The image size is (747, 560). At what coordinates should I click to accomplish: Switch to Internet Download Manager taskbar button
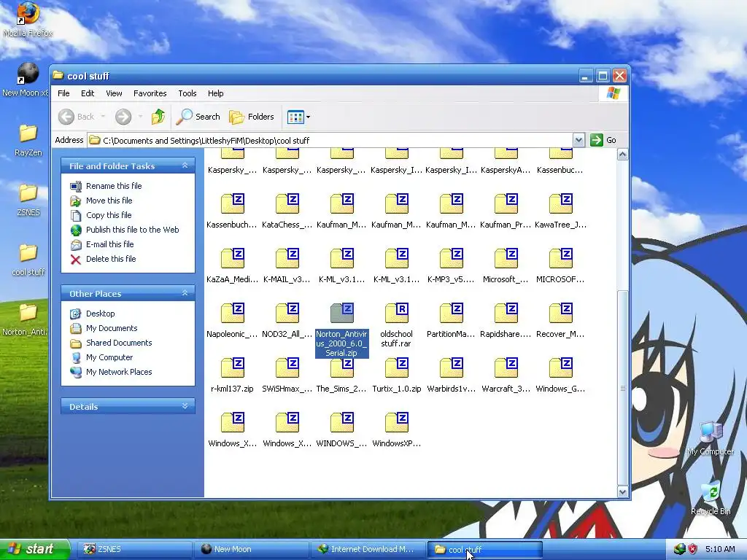click(368, 549)
